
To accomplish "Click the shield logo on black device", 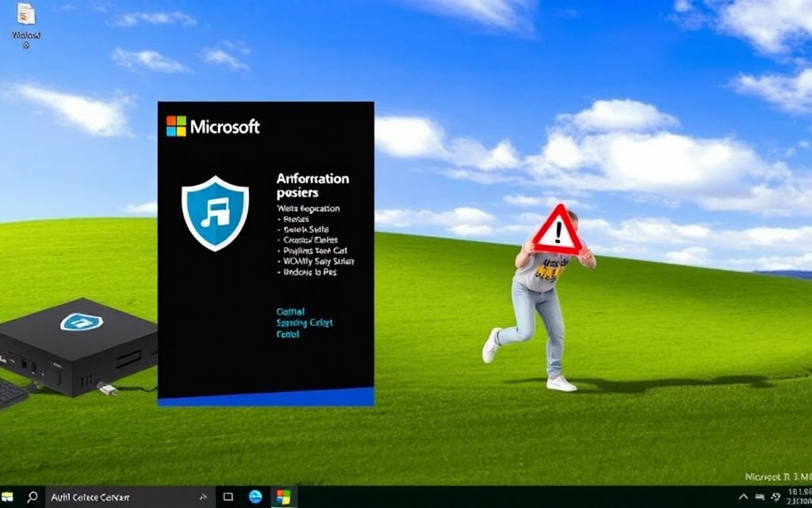I will coord(82,322).
